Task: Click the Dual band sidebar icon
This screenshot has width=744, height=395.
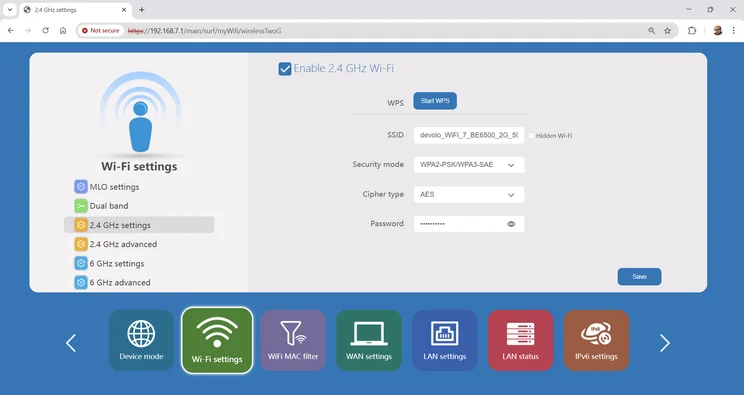Action: [81, 206]
